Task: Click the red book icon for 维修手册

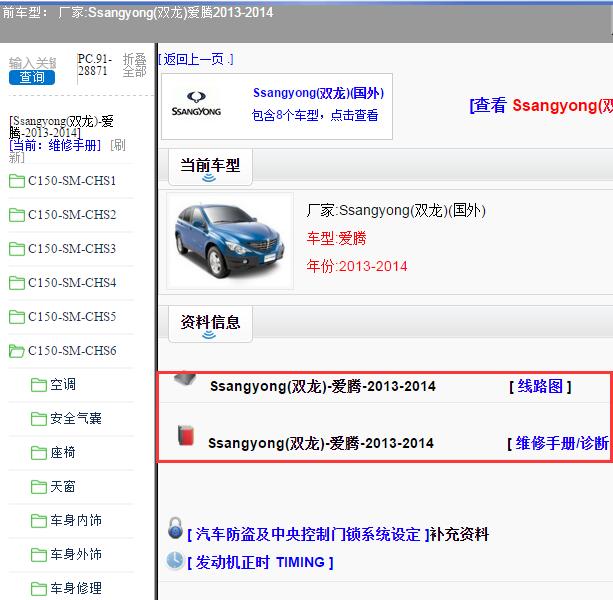Action: tap(186, 435)
